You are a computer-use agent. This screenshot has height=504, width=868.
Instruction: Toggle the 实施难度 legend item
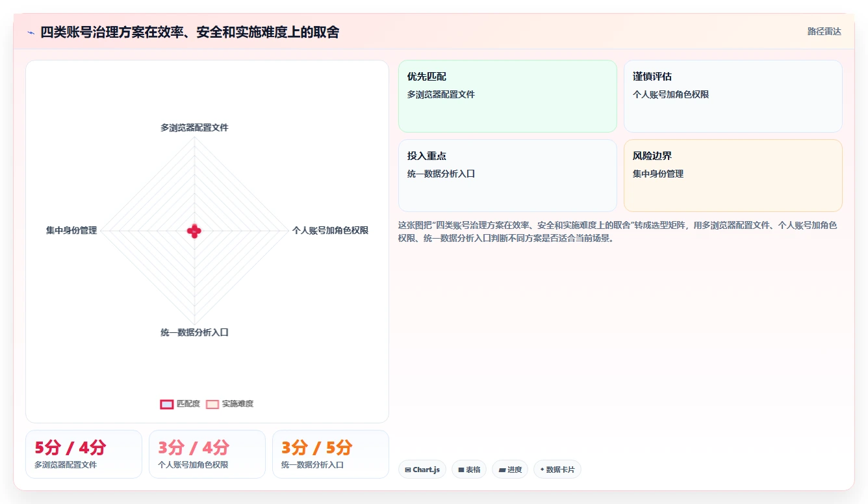[229, 404]
